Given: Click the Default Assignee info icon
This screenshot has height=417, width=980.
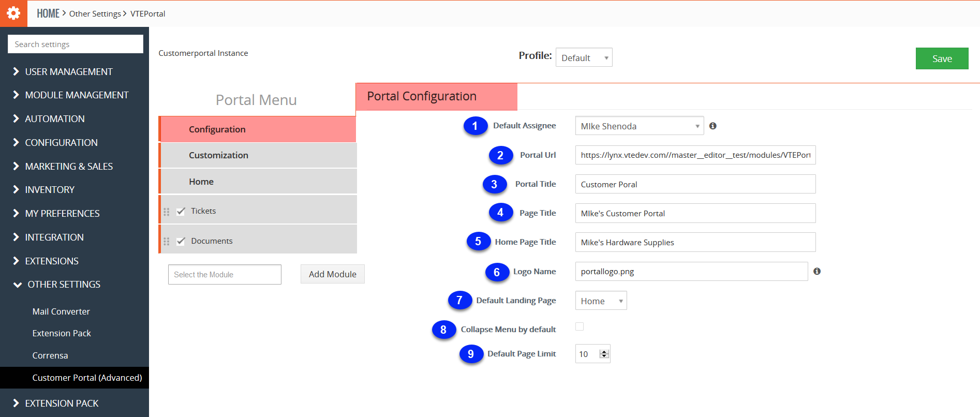Looking at the screenshot, I should pos(713,126).
